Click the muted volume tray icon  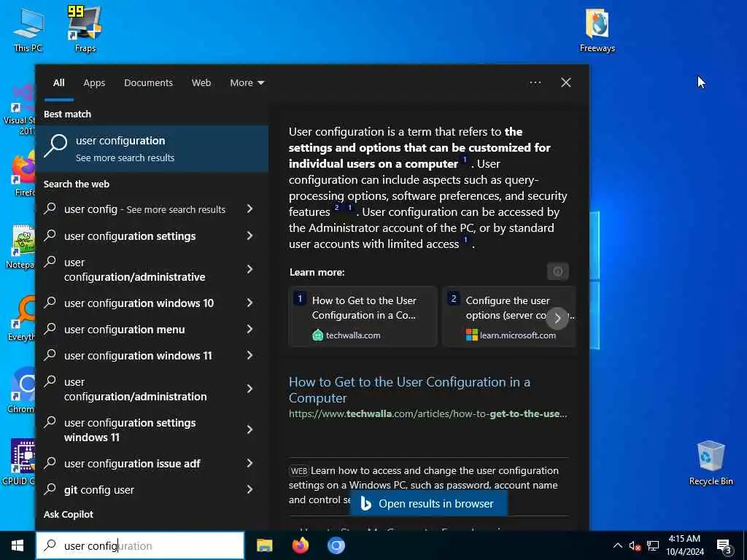point(635,546)
